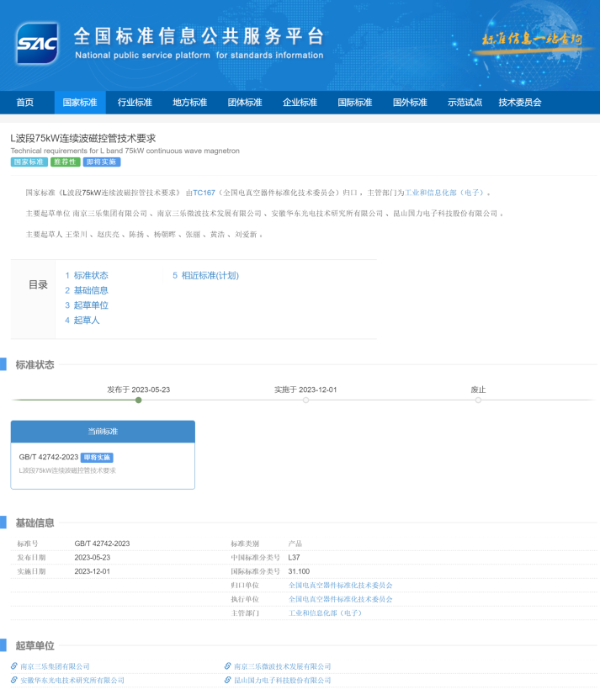Click the 实施于 2023-12-01 timeline dot
The width and height of the screenshot is (600, 700).
305,400
